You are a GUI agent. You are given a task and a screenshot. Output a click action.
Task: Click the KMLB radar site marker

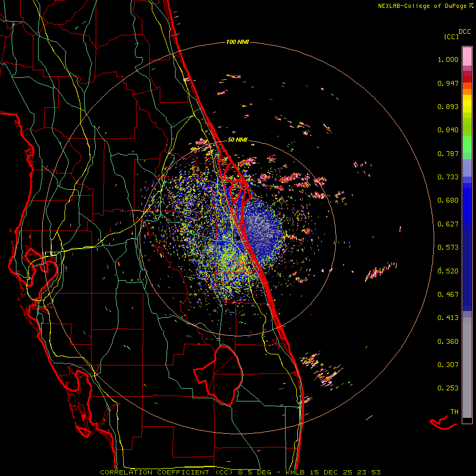coord(238,238)
